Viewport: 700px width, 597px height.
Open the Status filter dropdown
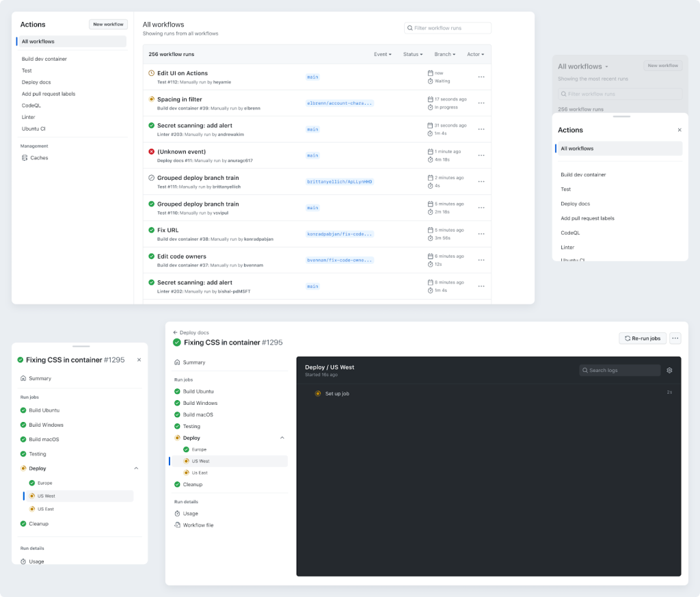[412, 54]
